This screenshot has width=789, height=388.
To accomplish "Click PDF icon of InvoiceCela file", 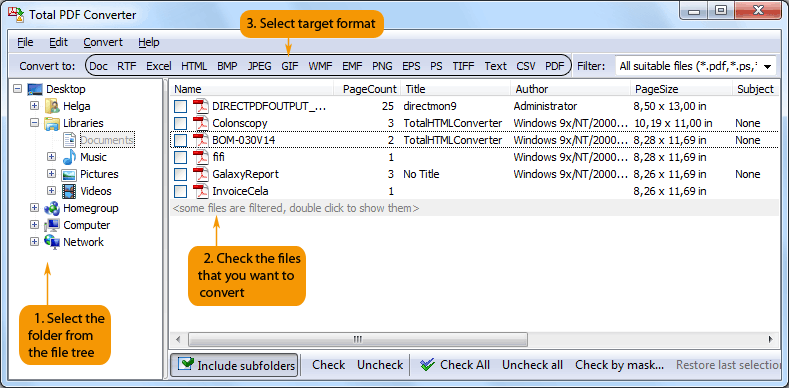I will pos(201,191).
